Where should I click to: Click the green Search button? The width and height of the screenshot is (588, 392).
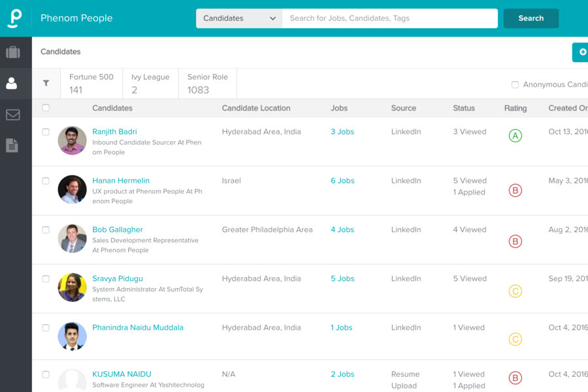531,18
